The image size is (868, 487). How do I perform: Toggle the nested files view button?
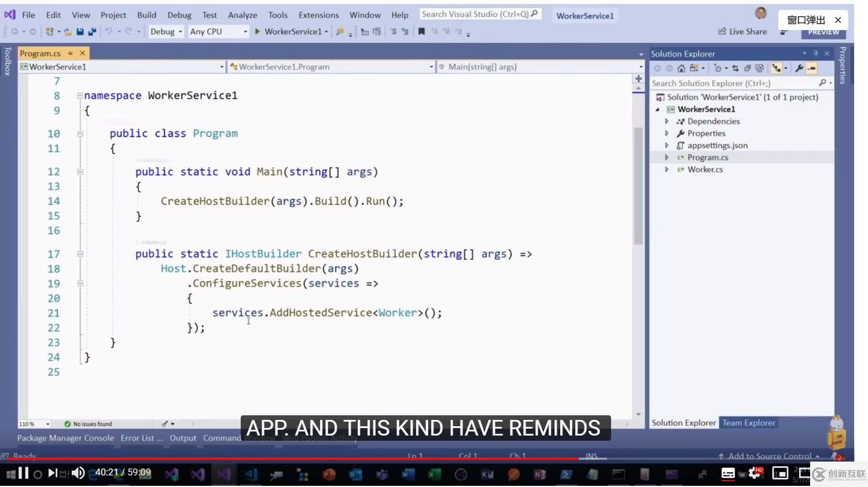[x=777, y=68]
